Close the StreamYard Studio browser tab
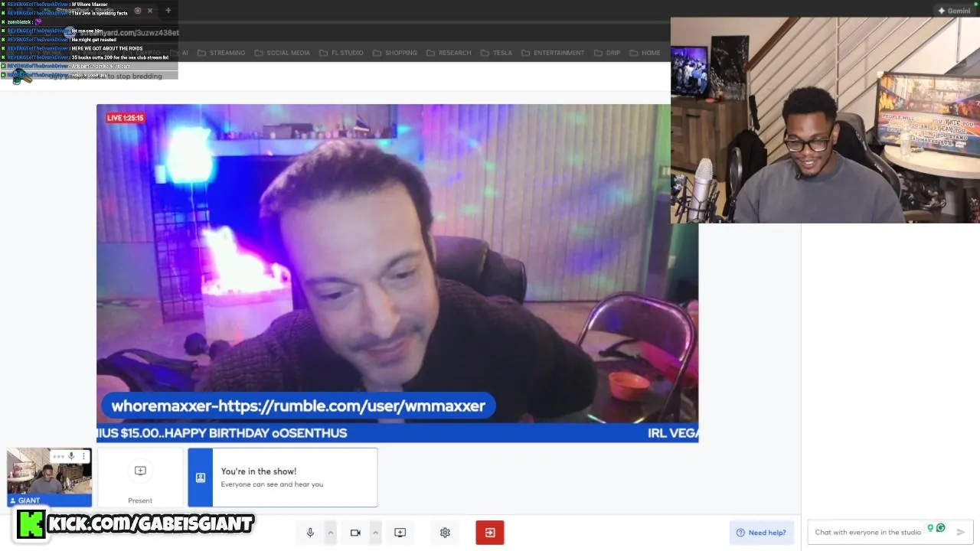 tap(150, 11)
